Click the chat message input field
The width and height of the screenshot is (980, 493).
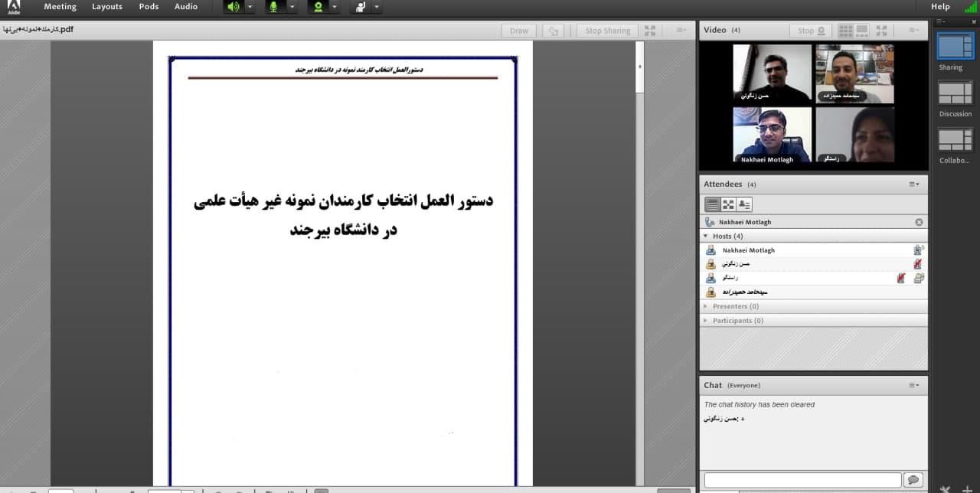coord(802,480)
